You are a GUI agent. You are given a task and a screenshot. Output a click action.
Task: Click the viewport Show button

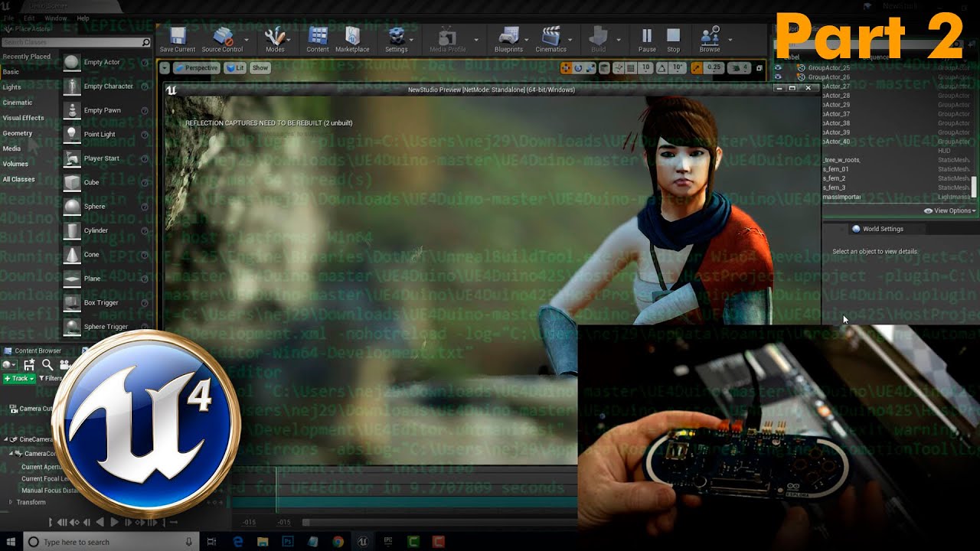[260, 68]
